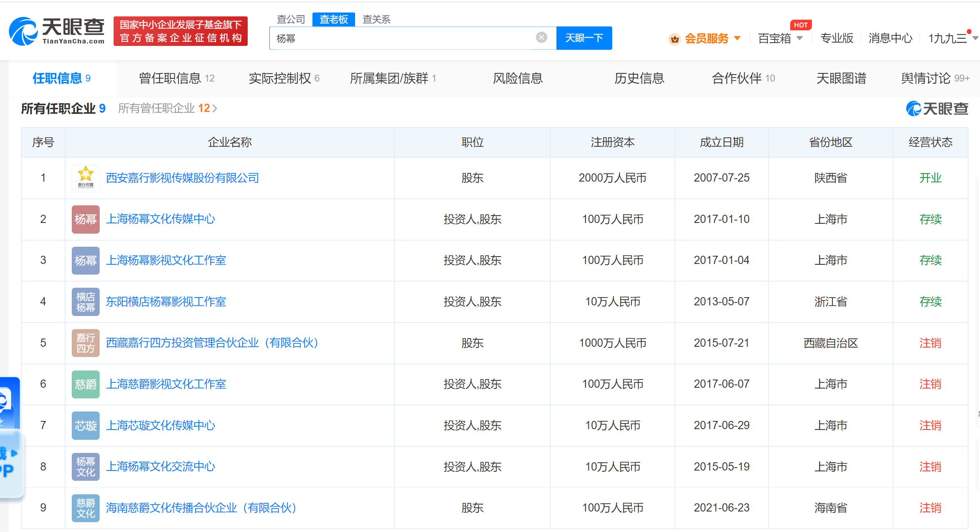Open the 合作伙伴 10 tab

pyautogui.click(x=743, y=78)
